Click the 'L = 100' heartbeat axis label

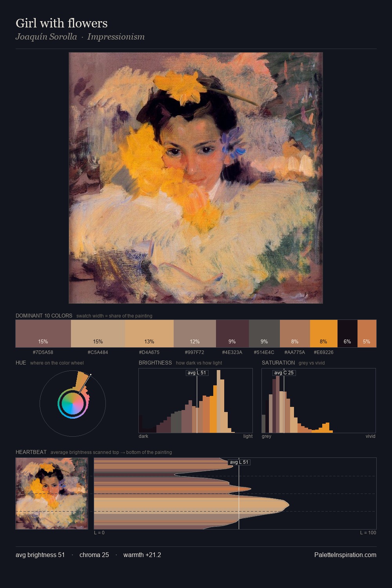(x=368, y=532)
